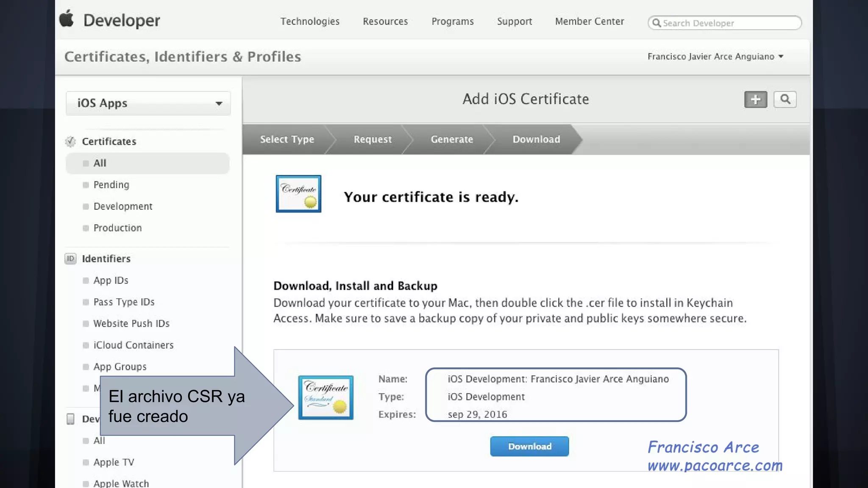Select Development certificates in the sidebar
This screenshot has width=868, height=488.
pos(123,206)
